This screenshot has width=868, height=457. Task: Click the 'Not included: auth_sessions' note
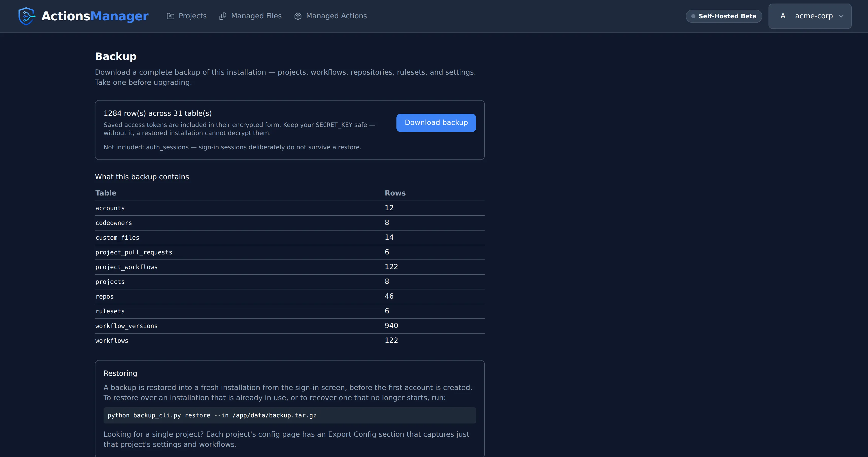[232, 147]
